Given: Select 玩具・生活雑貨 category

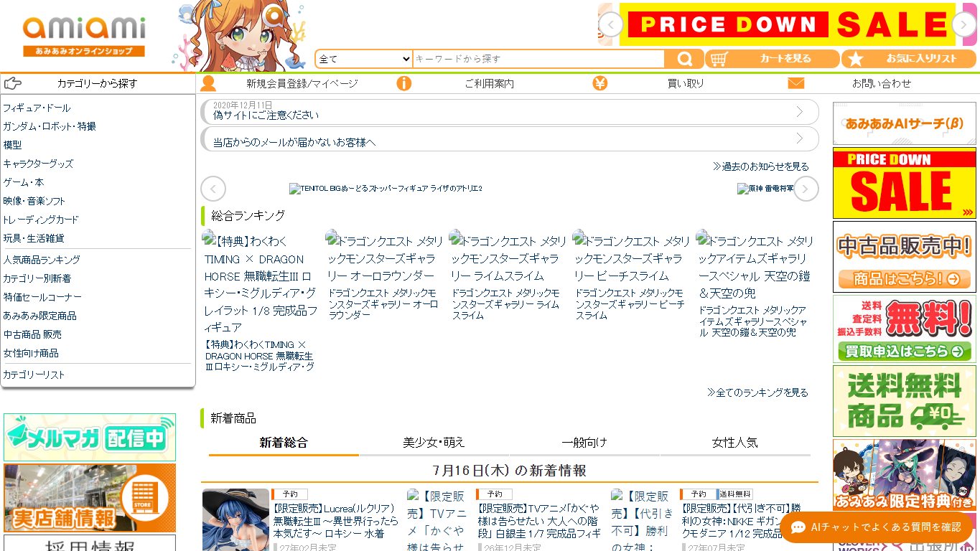Looking at the screenshot, I should pos(34,238).
